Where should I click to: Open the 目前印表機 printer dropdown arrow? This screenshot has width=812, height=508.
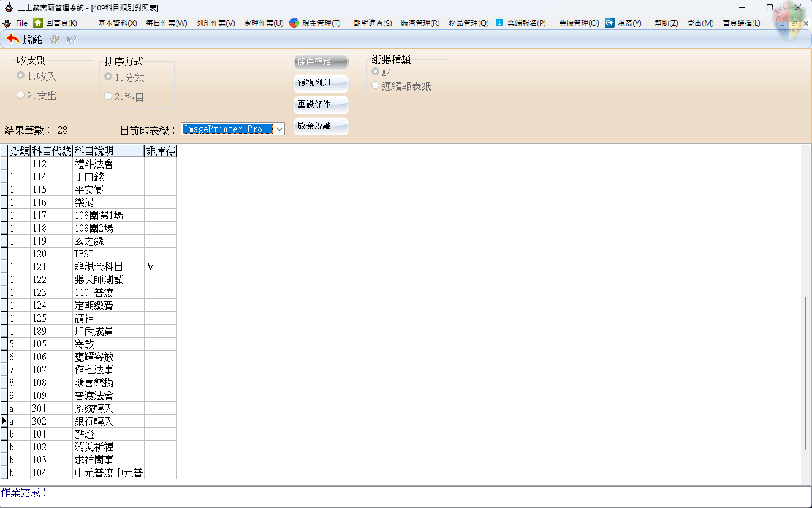click(x=279, y=129)
